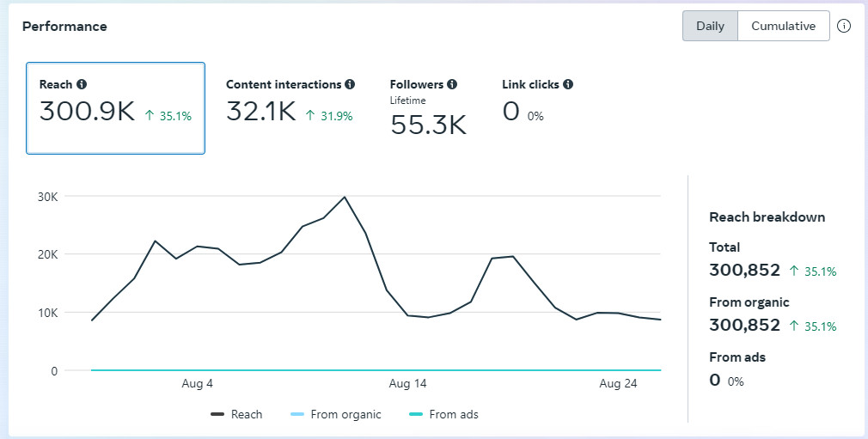
Task: Click the info icon beside Followers
Action: 452,84
